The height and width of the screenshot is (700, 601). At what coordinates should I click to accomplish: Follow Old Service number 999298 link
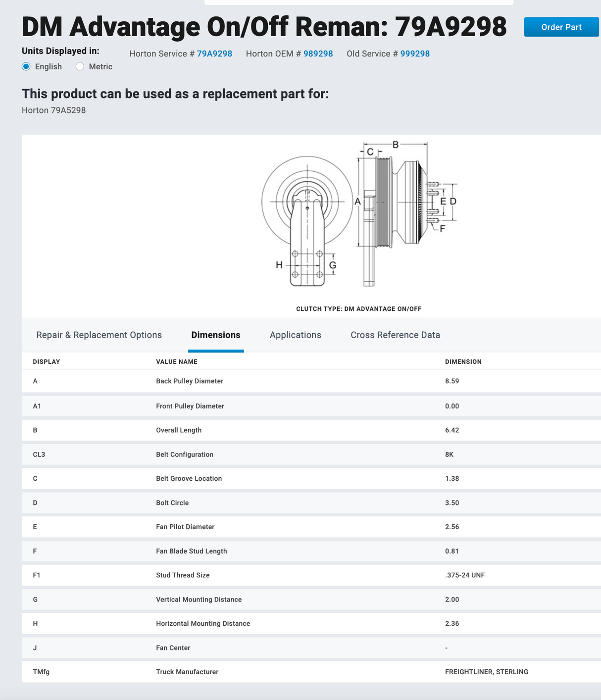415,53
